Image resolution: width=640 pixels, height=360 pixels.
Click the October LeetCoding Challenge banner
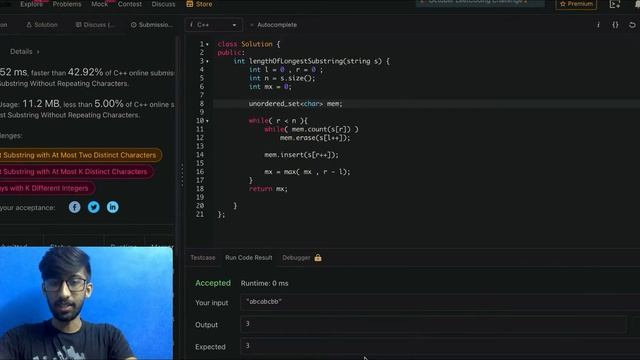(x=480, y=2)
